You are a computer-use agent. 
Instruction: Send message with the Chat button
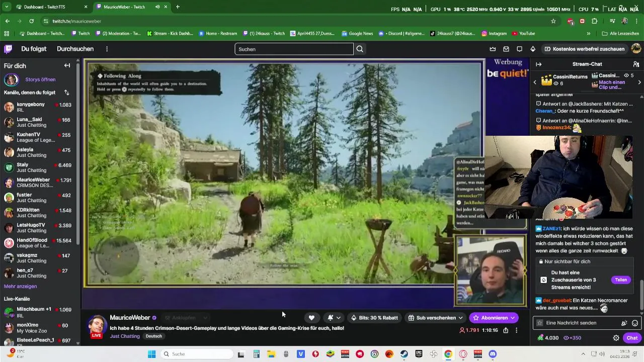632,338
